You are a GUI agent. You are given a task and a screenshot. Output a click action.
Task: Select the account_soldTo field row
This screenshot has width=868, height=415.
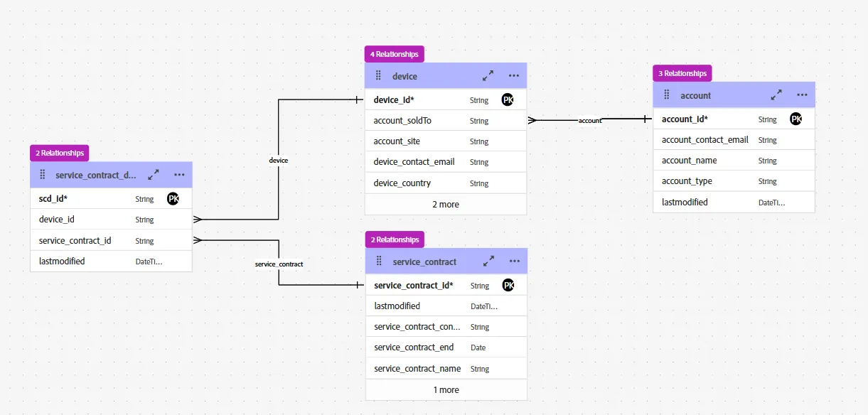coord(446,121)
